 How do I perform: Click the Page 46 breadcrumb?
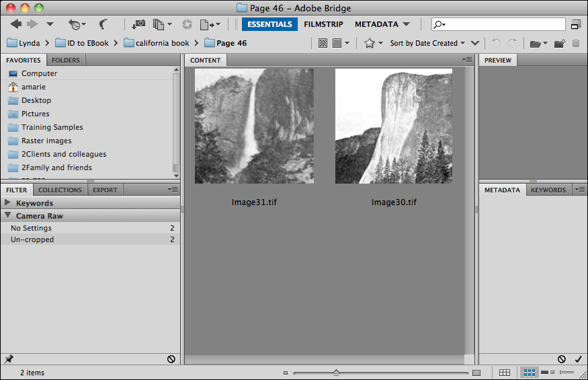point(225,43)
